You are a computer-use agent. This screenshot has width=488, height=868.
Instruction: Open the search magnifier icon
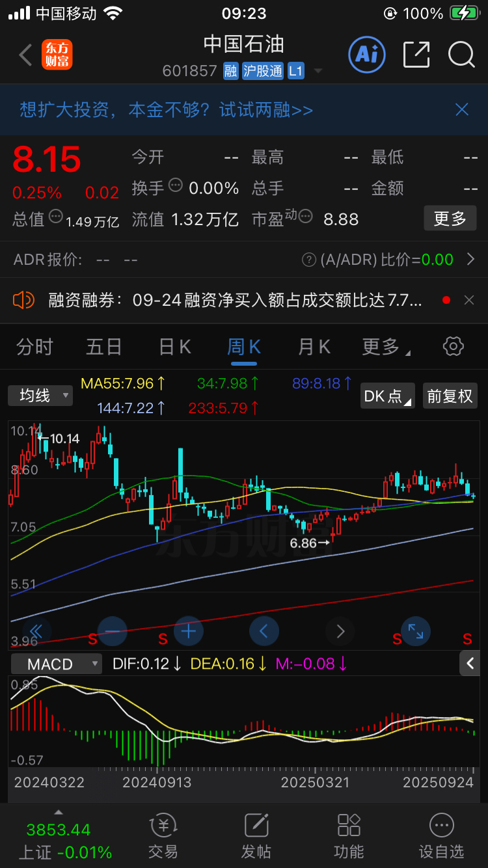[461, 55]
